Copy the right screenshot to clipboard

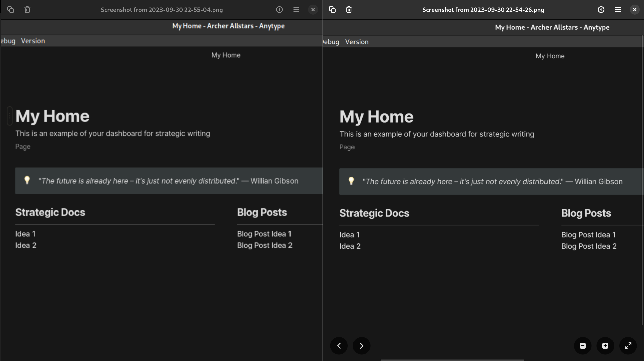332,10
